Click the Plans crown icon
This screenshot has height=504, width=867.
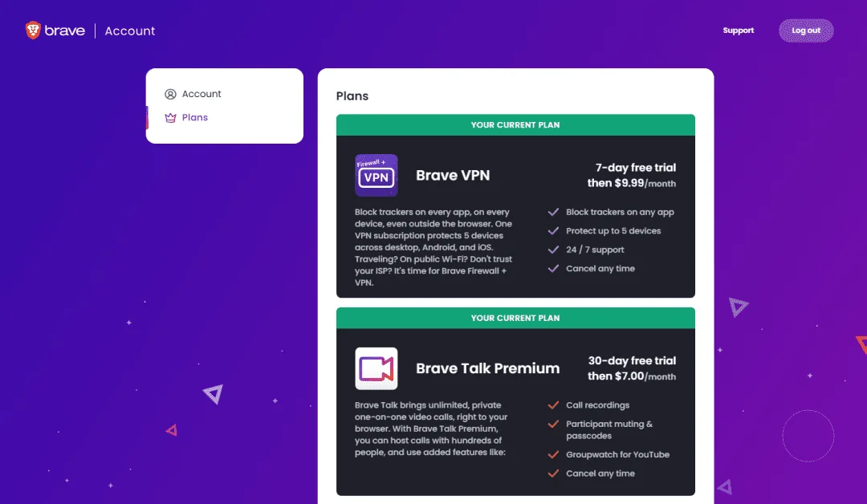pos(170,118)
